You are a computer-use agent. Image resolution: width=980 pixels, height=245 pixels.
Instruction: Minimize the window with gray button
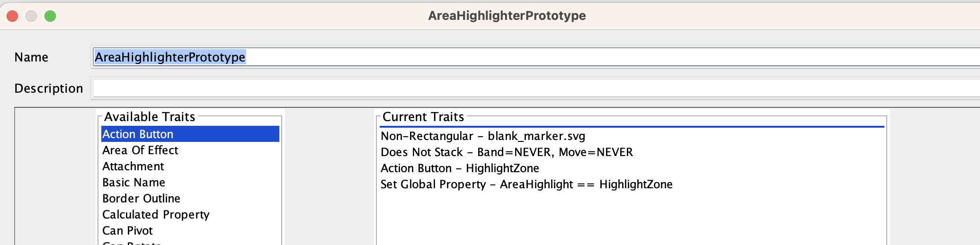tap(31, 16)
